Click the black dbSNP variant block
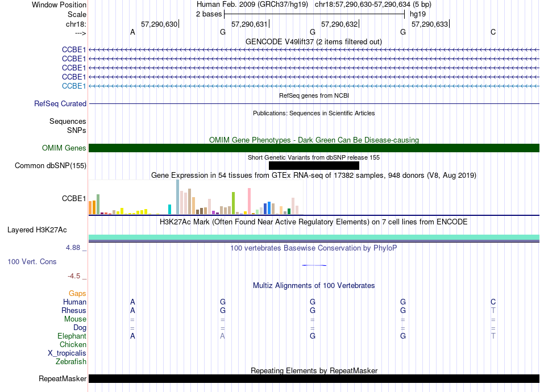540x392 pixels. (314, 165)
